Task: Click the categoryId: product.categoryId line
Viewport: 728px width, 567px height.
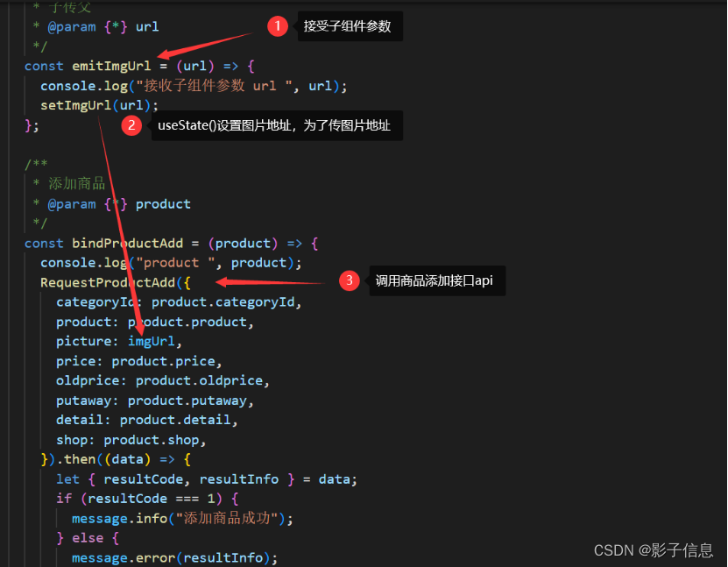Action: 179,302
